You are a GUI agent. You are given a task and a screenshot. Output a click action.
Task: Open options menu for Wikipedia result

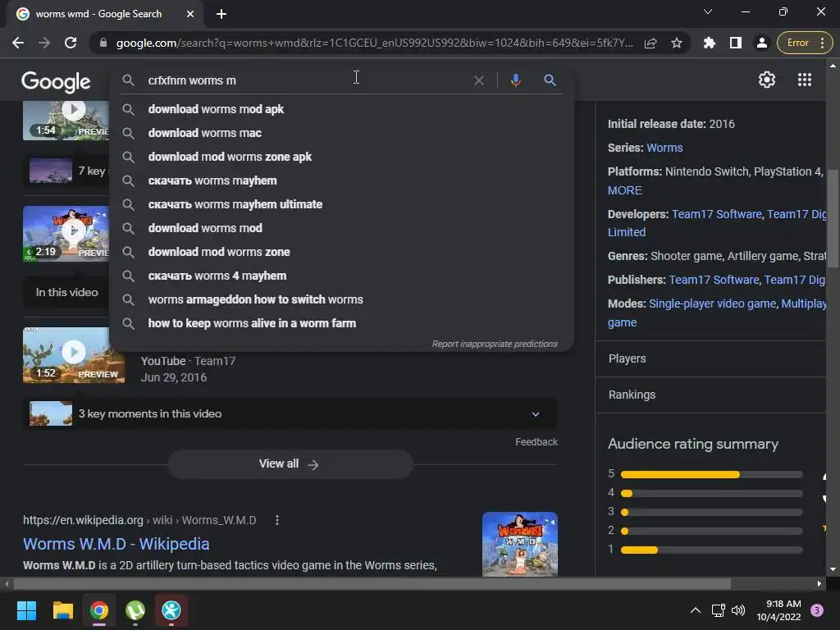277,520
